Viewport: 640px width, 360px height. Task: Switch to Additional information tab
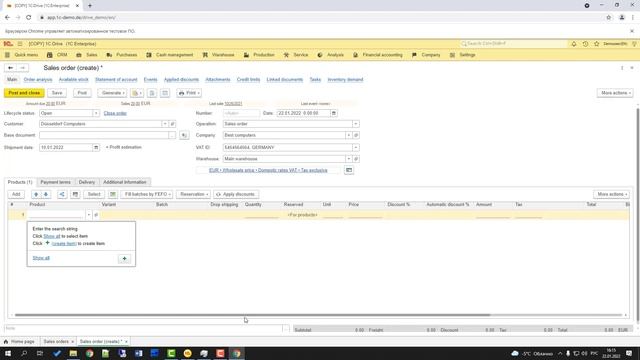(x=124, y=182)
